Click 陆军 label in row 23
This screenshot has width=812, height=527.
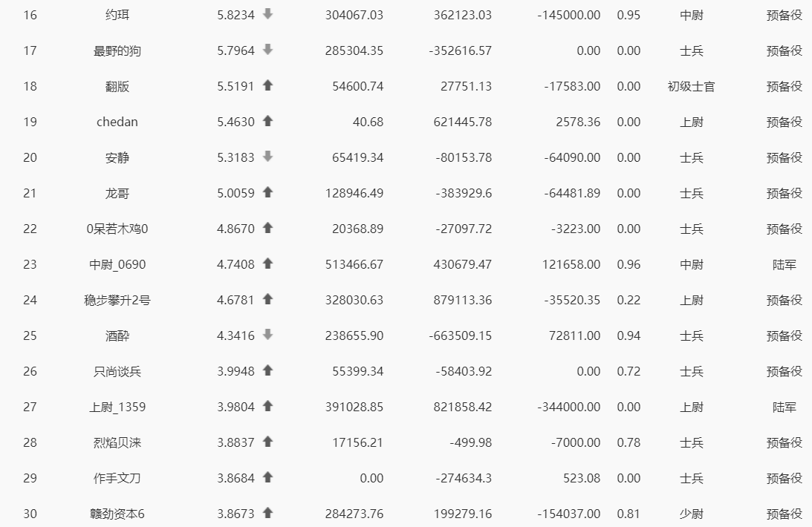point(784,264)
